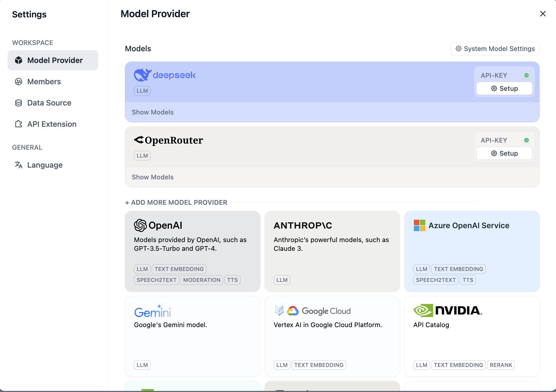Click the API Extension puzzle icon
This screenshot has width=556, height=392.
tap(19, 124)
